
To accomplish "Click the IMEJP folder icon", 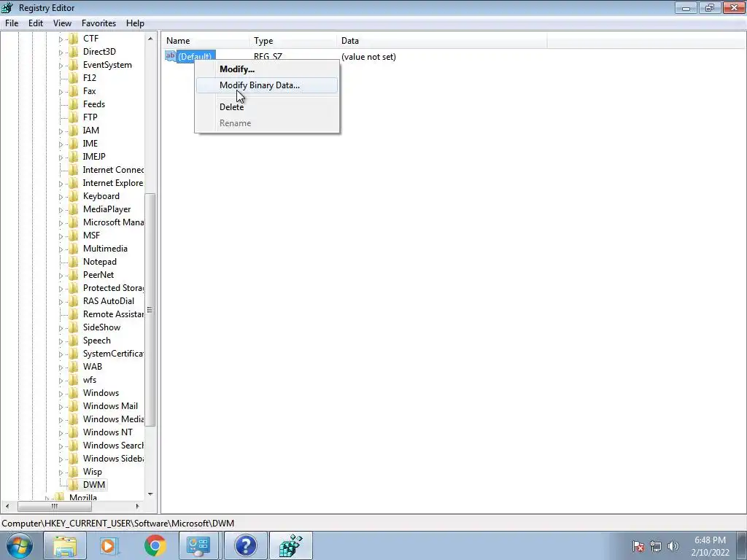I will [74, 157].
